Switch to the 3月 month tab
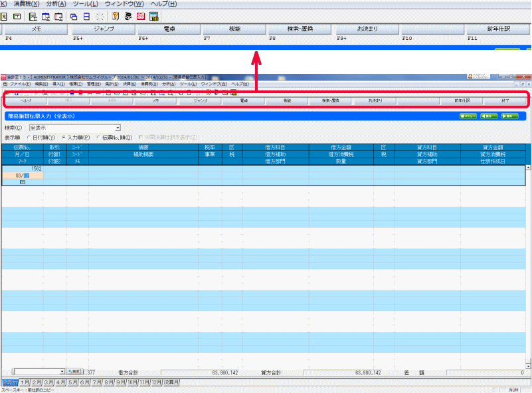Viewport: 532px width, 393px height. (48, 382)
